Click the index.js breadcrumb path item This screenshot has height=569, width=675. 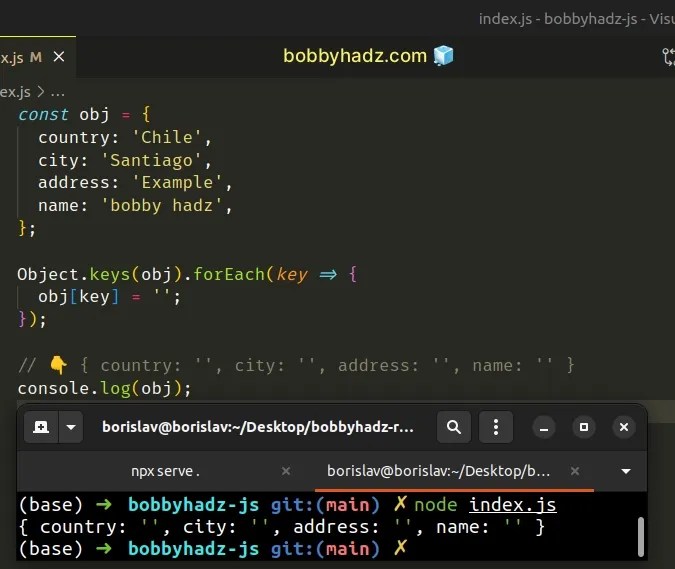coord(15,92)
